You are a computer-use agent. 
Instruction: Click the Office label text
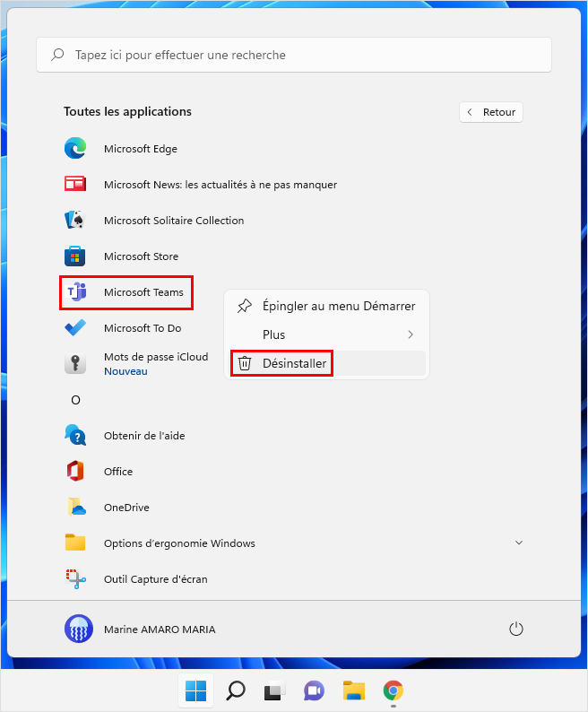[118, 472]
